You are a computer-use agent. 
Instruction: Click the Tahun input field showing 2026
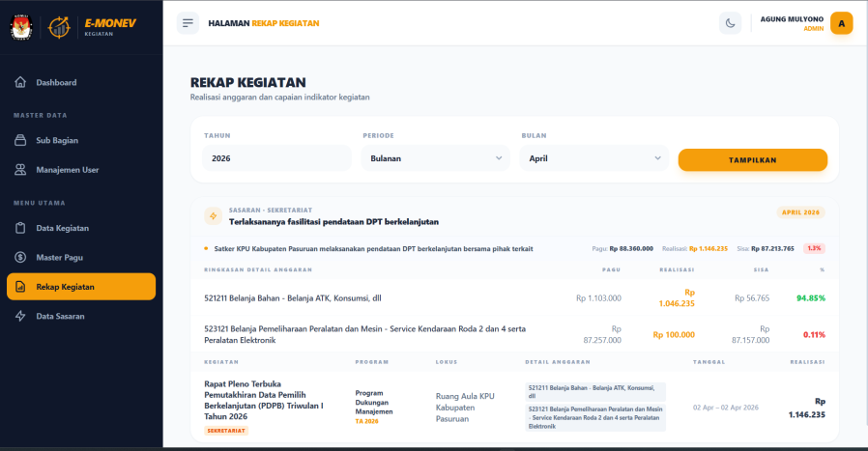click(x=276, y=158)
